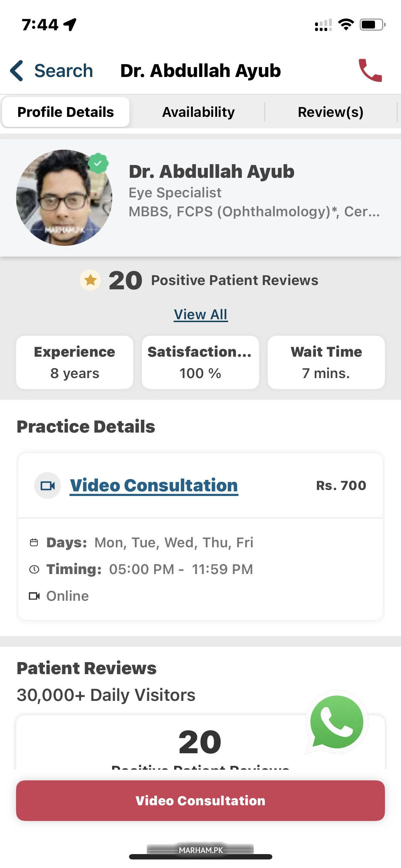
Task: Tap the Wait Time 7 mins card
Action: pyautogui.click(x=326, y=362)
